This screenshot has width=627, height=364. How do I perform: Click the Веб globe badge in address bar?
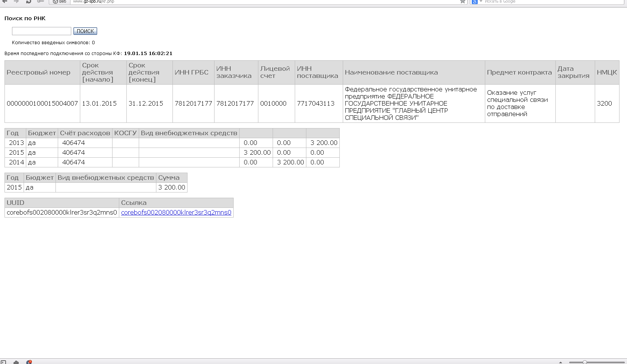tap(60, 1)
